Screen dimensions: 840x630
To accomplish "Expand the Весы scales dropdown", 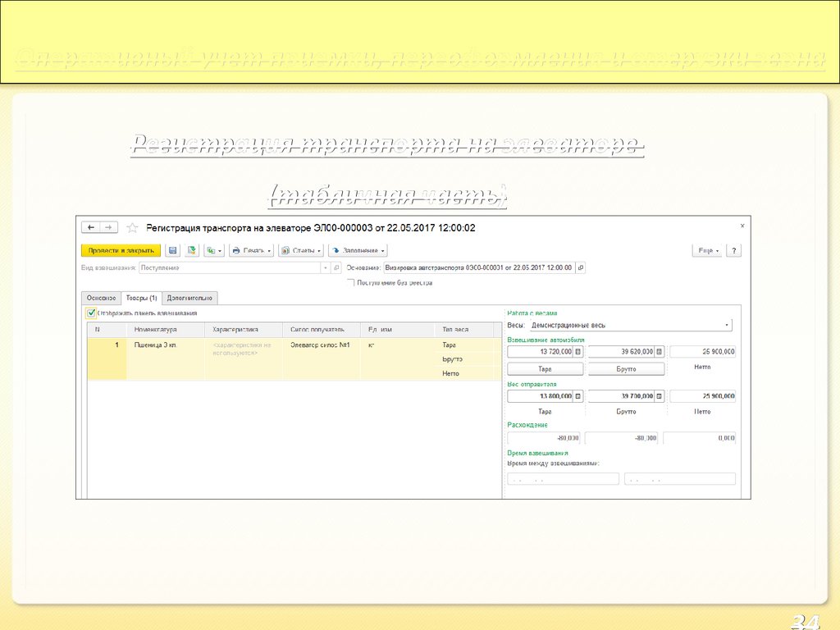I will (x=727, y=326).
